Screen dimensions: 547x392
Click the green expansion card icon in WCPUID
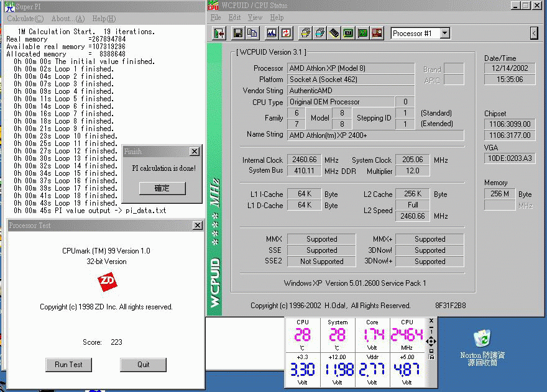coord(362,34)
